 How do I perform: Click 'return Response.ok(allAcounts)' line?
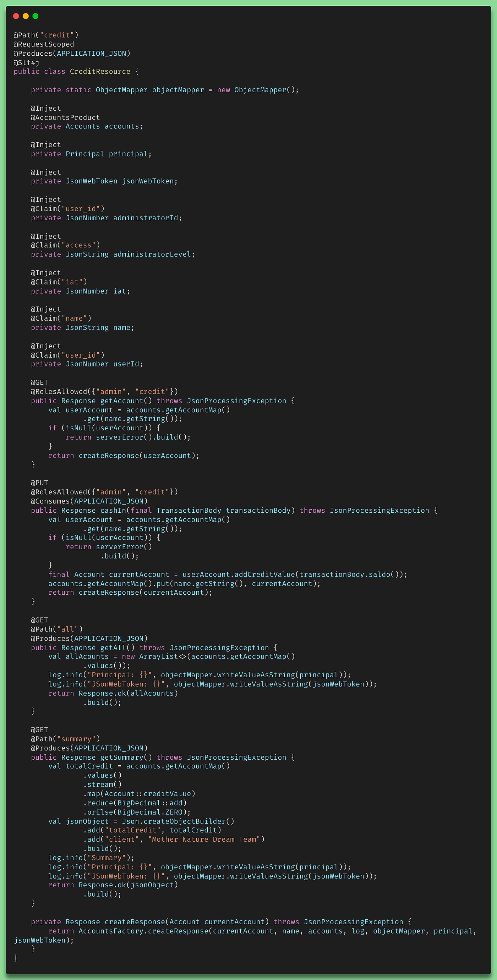click(113, 693)
